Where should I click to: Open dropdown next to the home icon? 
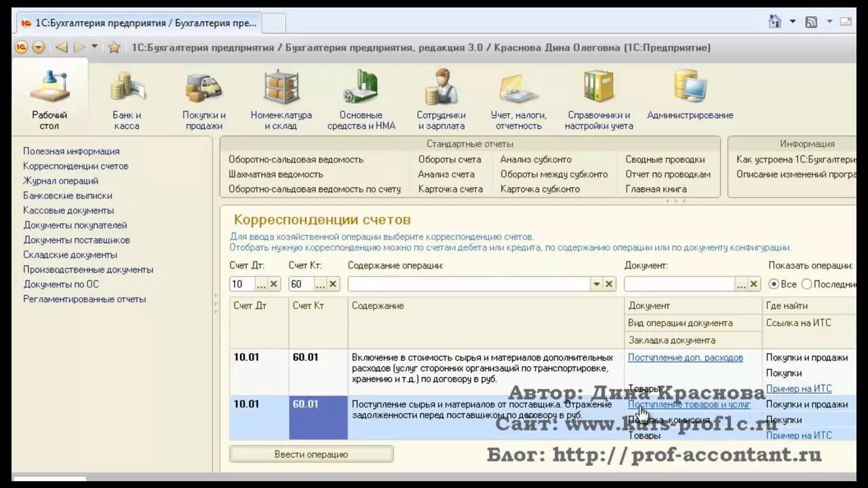click(793, 22)
